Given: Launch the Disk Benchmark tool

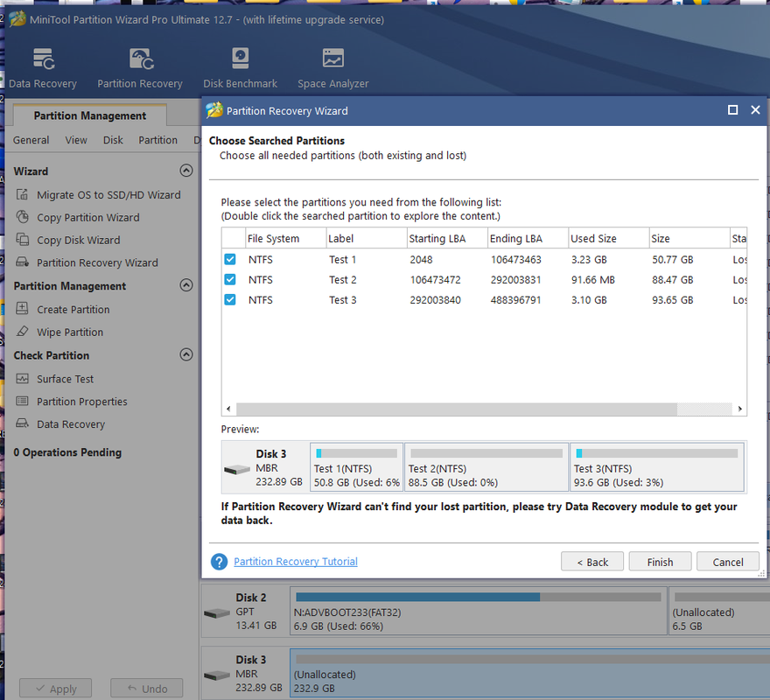Looking at the screenshot, I should pos(240,68).
